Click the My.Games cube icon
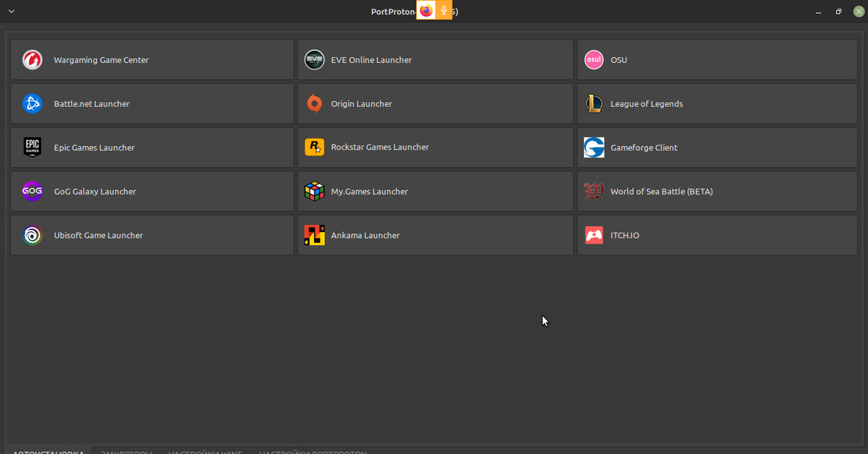The image size is (868, 454). [314, 192]
